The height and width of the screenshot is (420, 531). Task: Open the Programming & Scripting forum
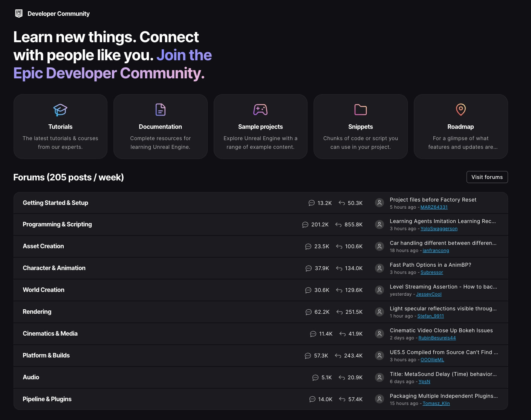point(57,225)
